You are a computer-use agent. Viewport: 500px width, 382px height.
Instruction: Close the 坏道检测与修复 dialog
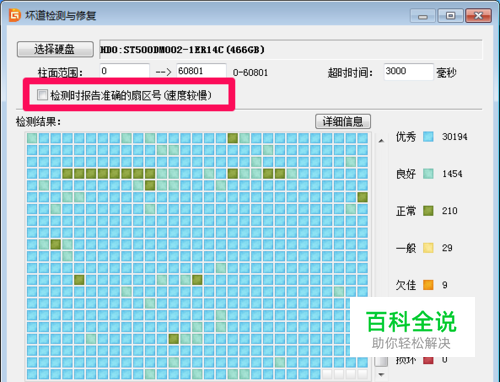tap(478, 16)
